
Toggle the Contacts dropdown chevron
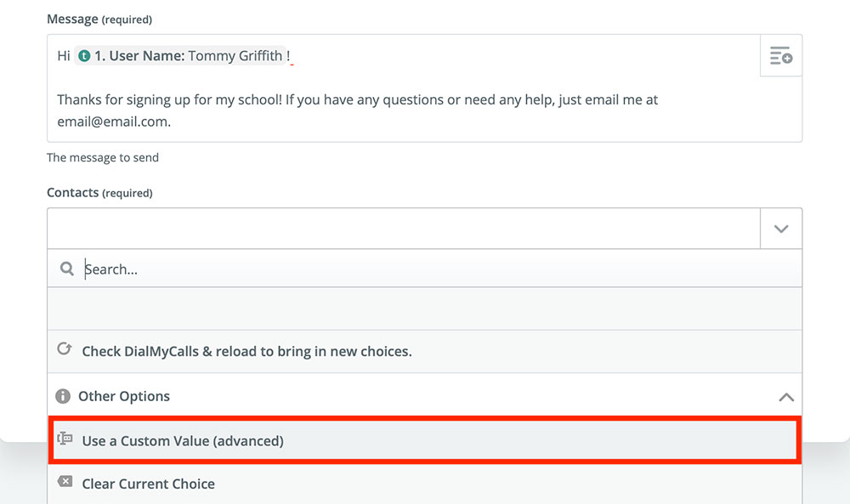(780, 229)
